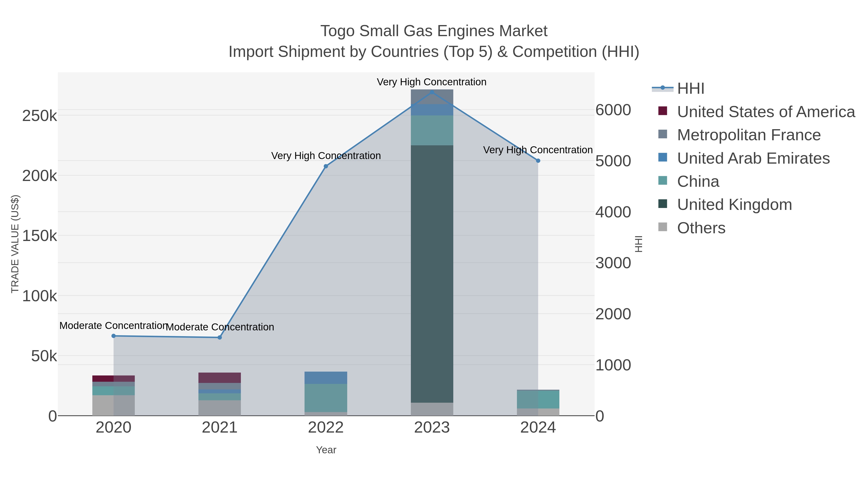Click the 250k y-axis tick label

pos(40,116)
